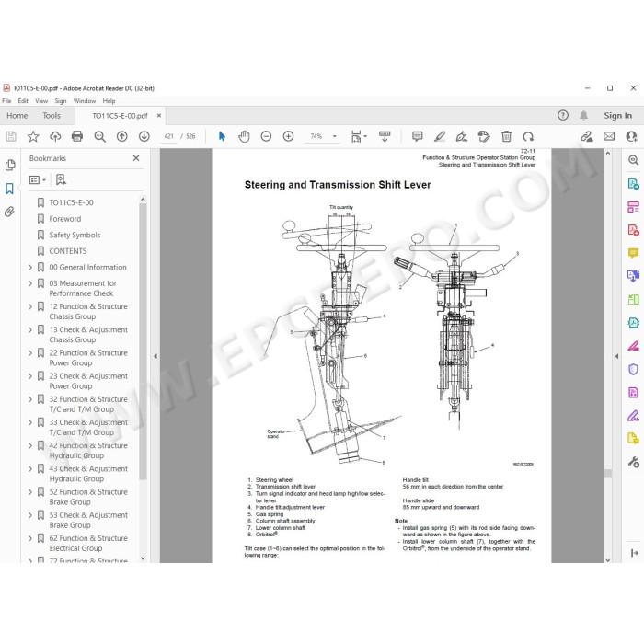Open the find text search icon
The width and height of the screenshot is (644, 644).
(x=99, y=136)
